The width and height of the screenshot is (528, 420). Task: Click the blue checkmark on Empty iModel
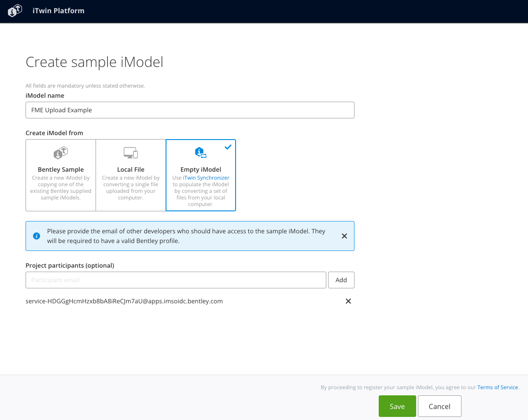pos(228,147)
